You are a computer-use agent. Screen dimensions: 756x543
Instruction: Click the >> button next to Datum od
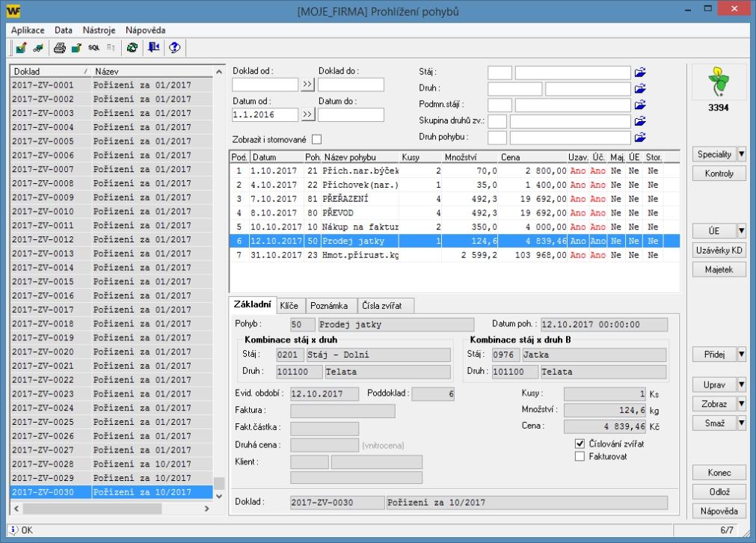[307, 114]
